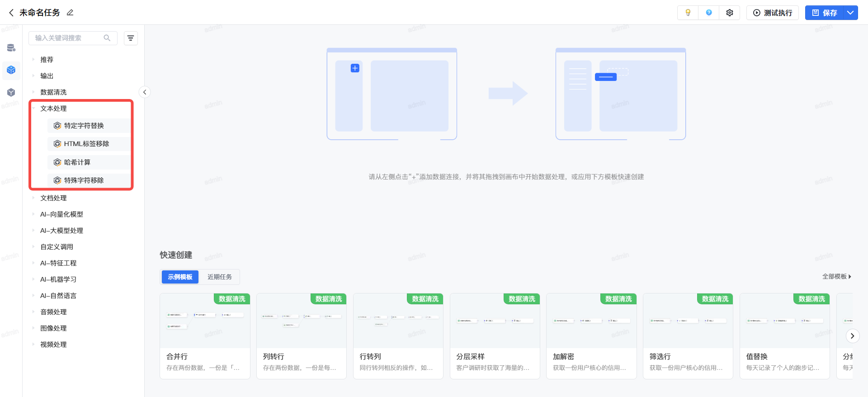Select the gray cube sidebar icon

tap(11, 93)
